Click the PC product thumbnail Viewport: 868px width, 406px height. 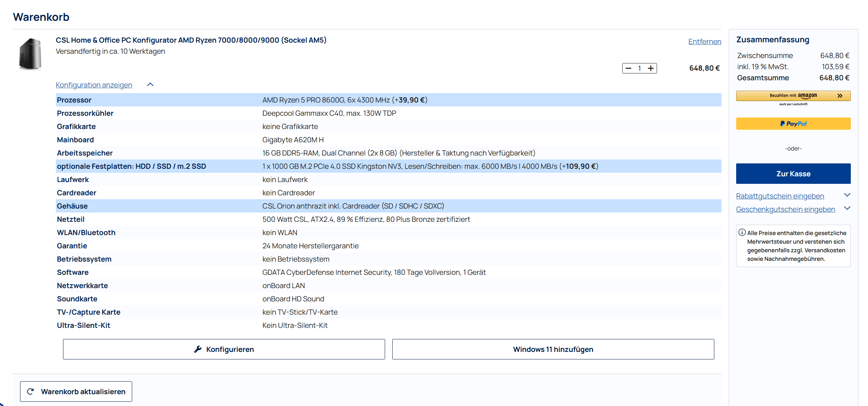30,54
